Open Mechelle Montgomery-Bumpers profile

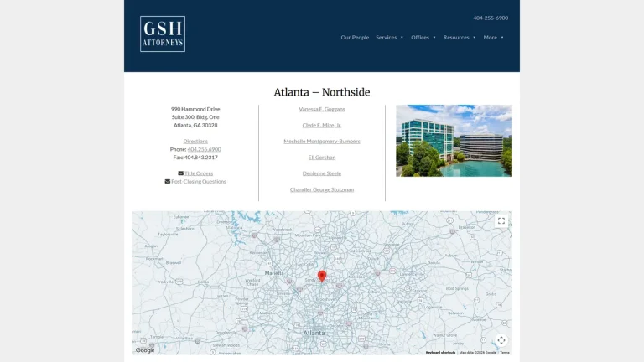[322, 141]
